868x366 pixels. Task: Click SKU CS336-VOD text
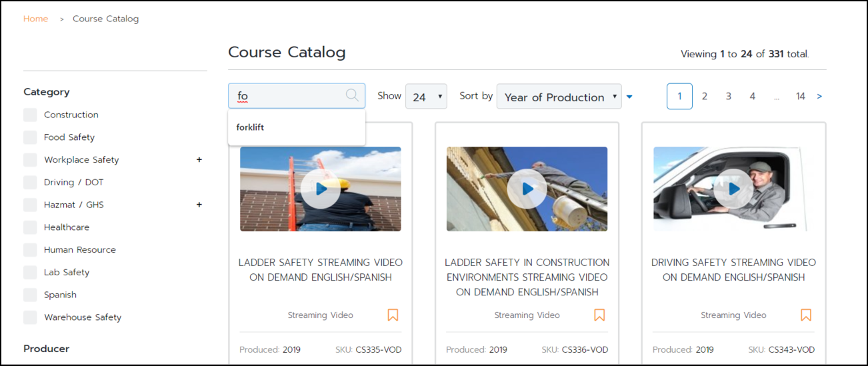575,349
